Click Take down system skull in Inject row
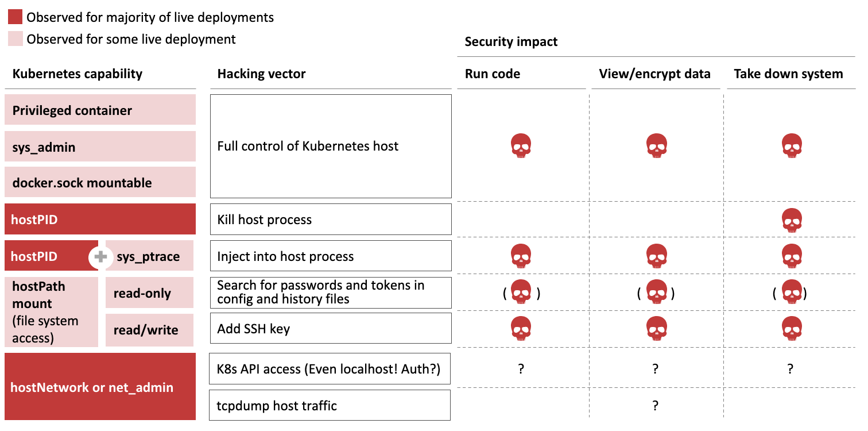The image size is (868, 431). point(792,256)
